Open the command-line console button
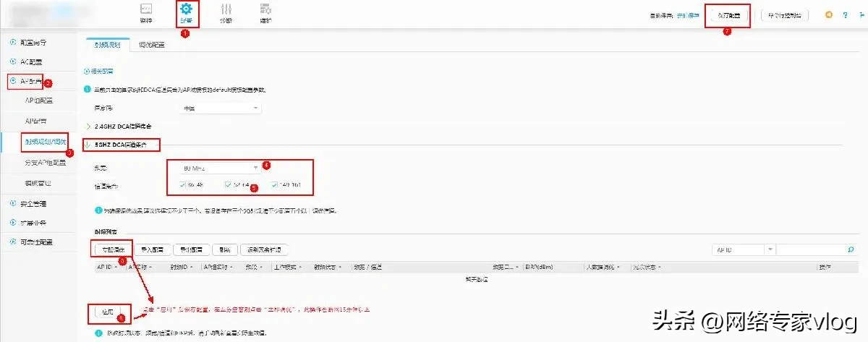The width and height of the screenshot is (868, 342). pos(785,14)
